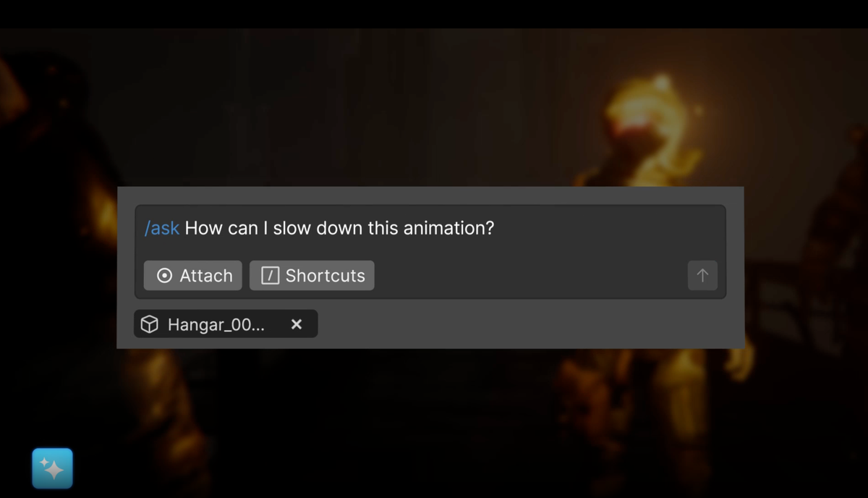Click the word "How" in the prompt
The height and width of the screenshot is (498, 868).
coord(203,228)
